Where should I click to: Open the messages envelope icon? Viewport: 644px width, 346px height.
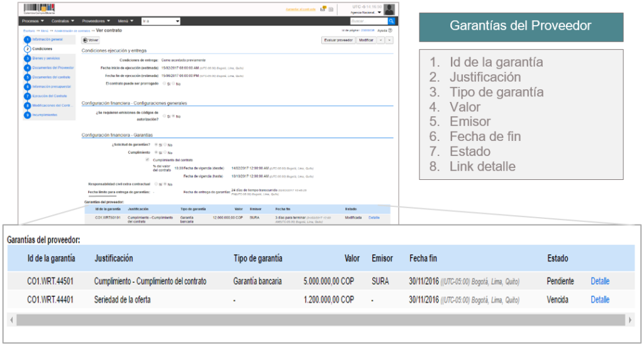[322, 9]
